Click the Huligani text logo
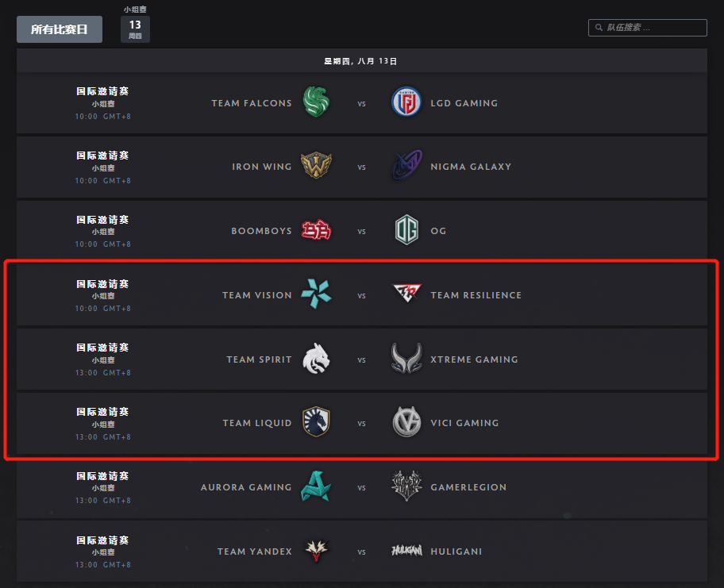 pos(406,551)
